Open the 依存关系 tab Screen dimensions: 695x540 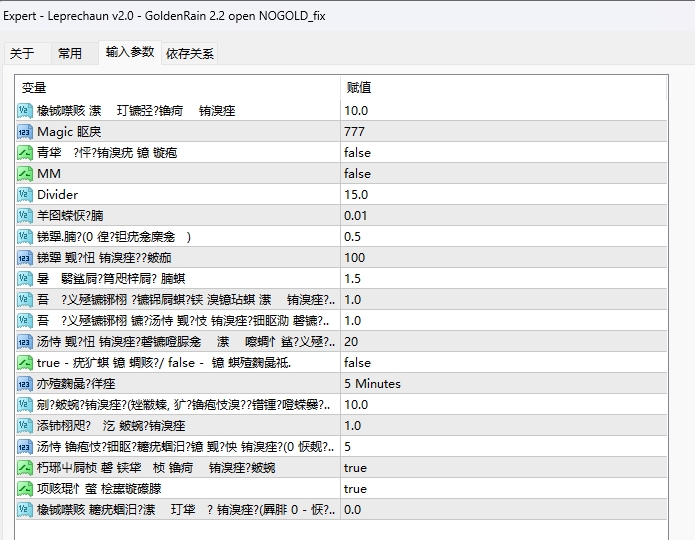190,54
